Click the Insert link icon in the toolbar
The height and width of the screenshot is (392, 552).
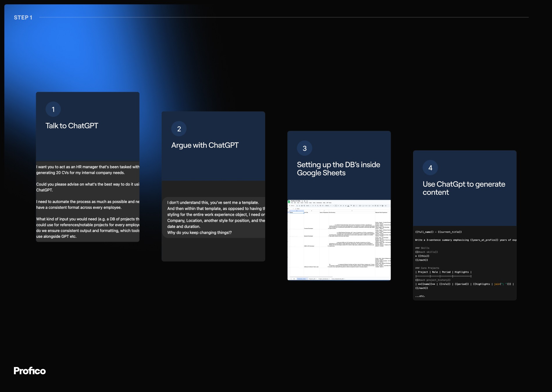pos(373,206)
